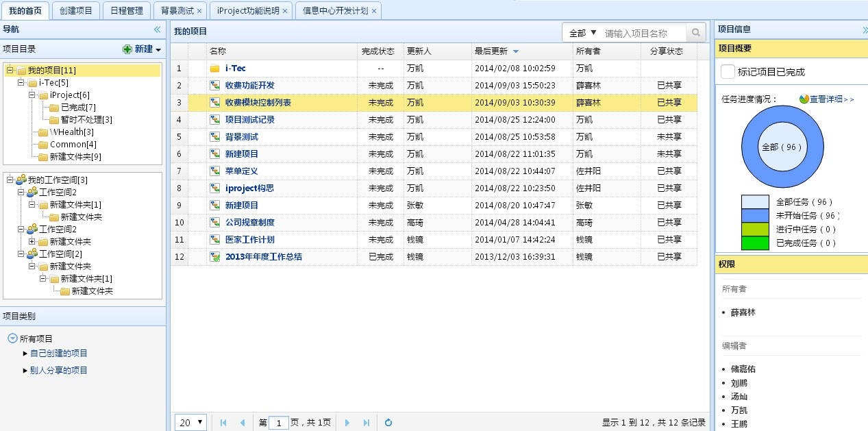
Task: Click the 全部任务 legend color swatch
Action: coord(755,202)
